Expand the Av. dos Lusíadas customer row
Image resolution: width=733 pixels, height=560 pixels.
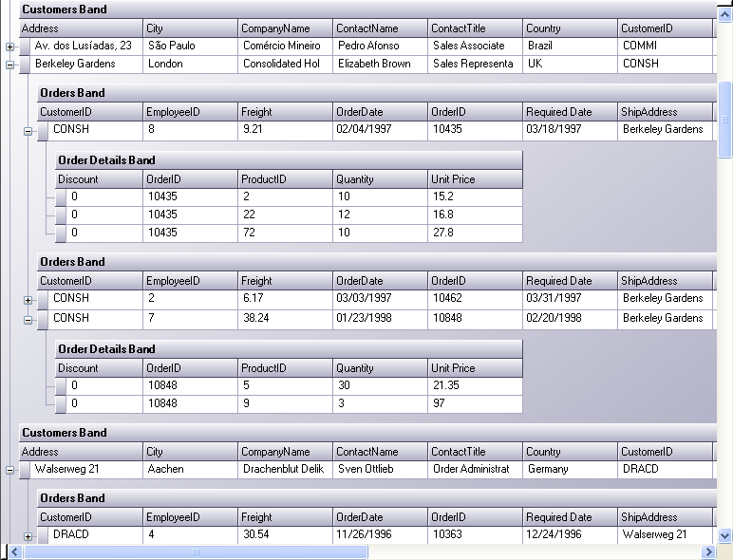(x=9, y=47)
